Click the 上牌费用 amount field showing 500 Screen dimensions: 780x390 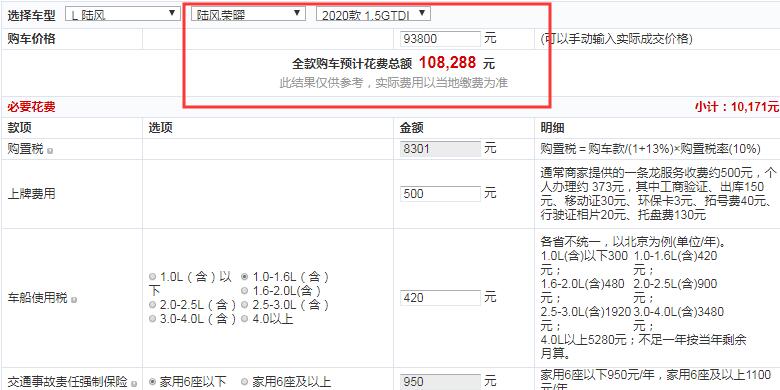pyautogui.click(x=440, y=194)
